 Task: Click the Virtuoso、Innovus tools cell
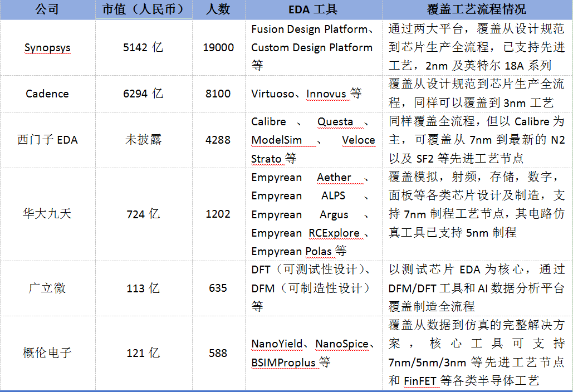pos(314,94)
